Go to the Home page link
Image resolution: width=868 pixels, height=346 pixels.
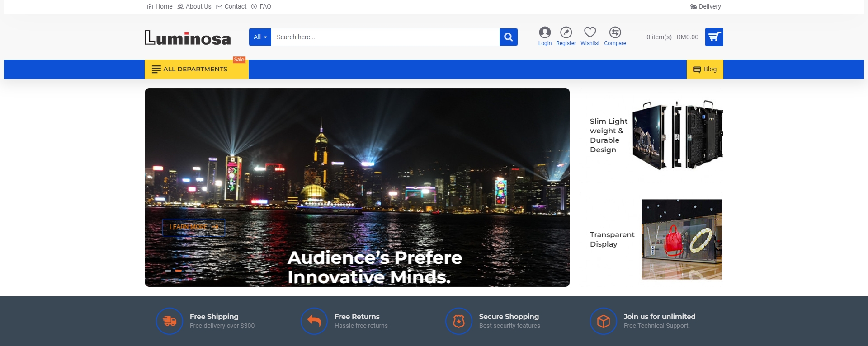160,6
